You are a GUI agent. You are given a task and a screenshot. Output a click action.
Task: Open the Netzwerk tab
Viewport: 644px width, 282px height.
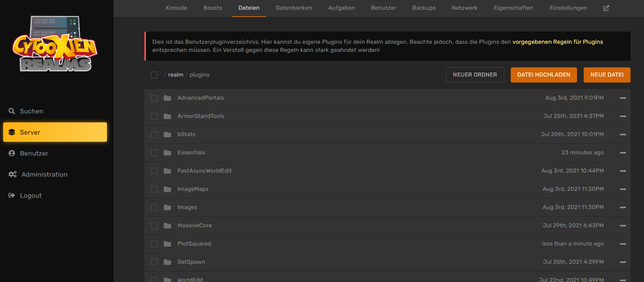464,8
